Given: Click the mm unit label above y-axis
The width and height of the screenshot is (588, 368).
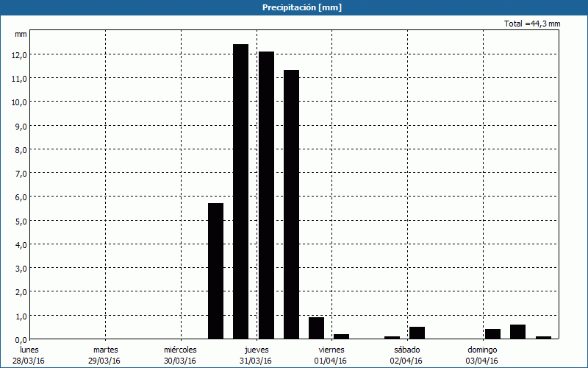Looking at the screenshot, I should pyautogui.click(x=21, y=34).
